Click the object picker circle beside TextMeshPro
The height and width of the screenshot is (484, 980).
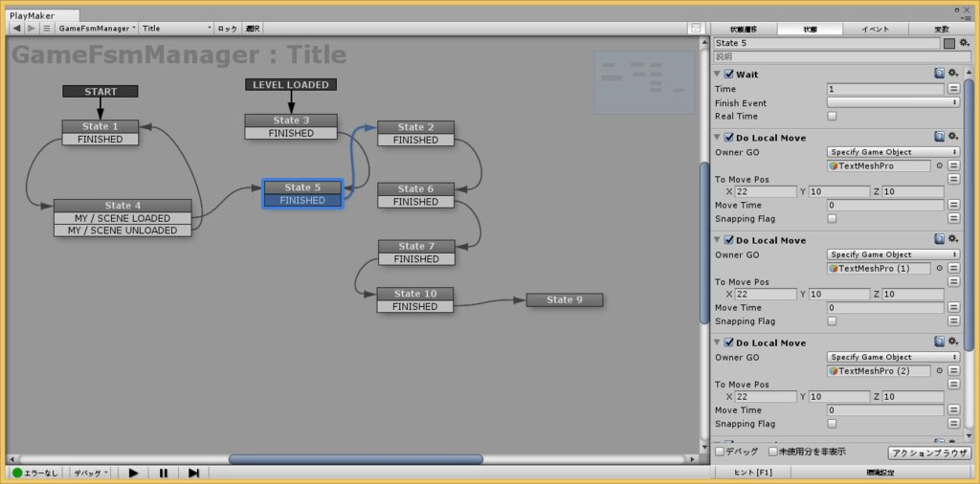pyautogui.click(x=940, y=166)
